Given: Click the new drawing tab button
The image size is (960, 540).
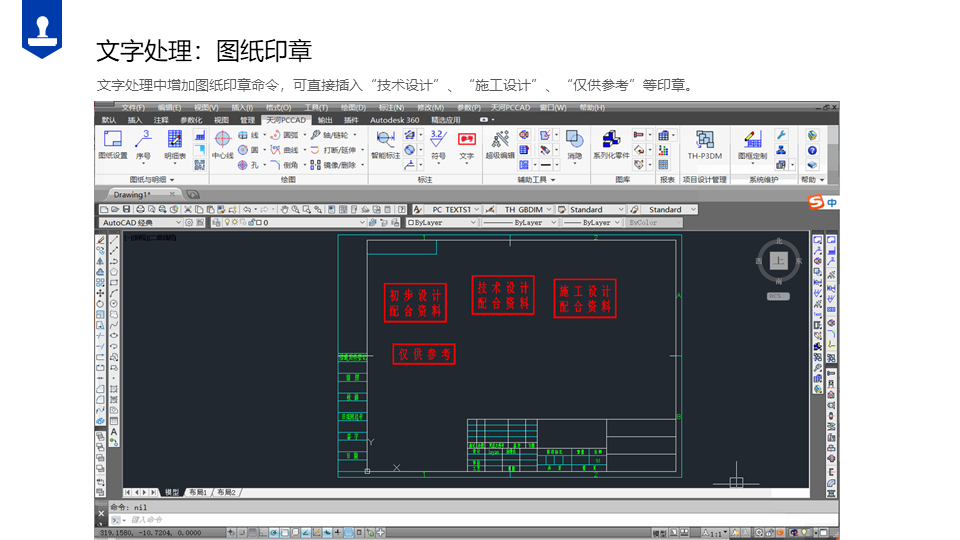Looking at the screenshot, I should click(x=193, y=195).
